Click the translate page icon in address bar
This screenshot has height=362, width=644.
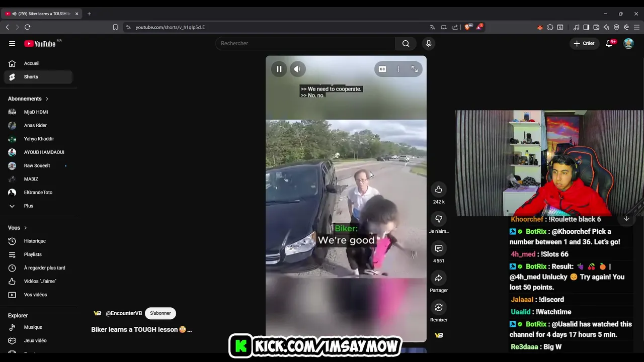coord(432,27)
